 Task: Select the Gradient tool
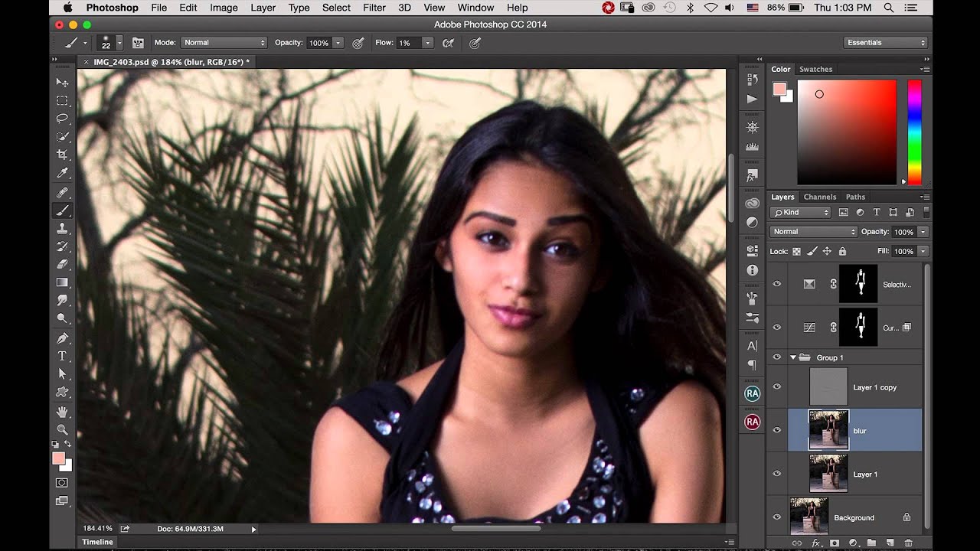point(62,282)
